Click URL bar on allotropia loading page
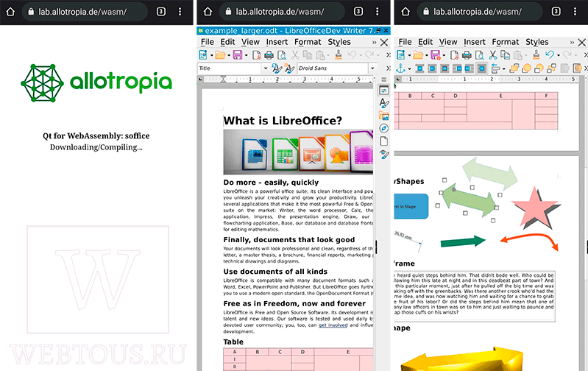 [x=85, y=12]
